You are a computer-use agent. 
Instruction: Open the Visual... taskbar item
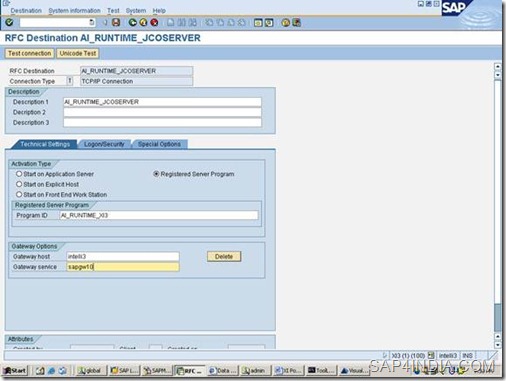point(354,370)
